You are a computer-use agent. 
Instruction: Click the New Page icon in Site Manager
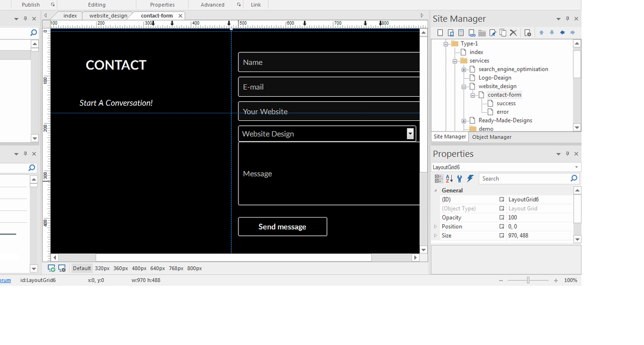point(440,33)
